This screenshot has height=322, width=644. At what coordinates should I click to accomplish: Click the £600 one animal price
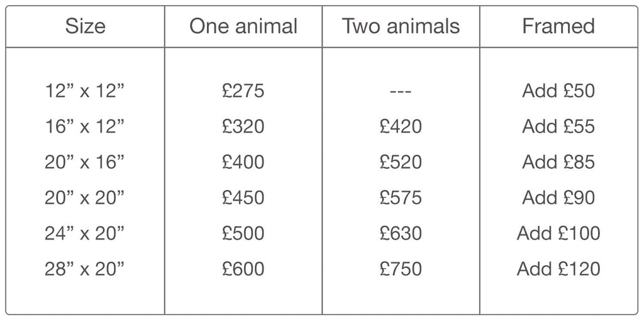coord(243,270)
